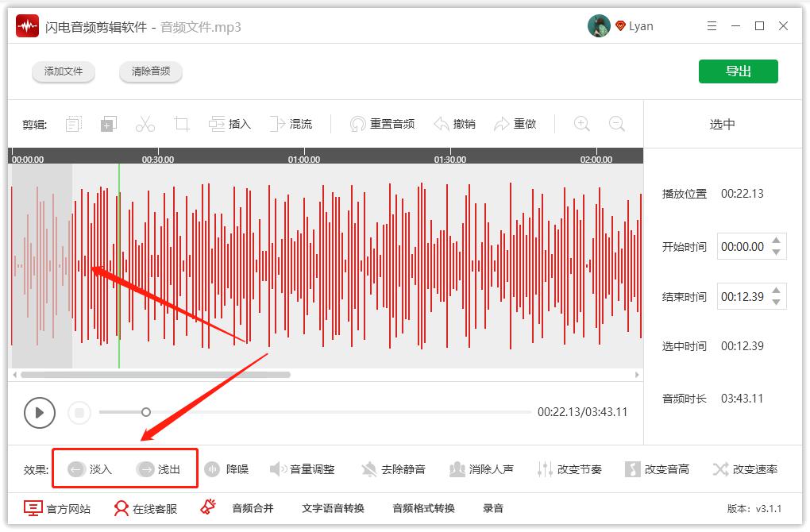The height and width of the screenshot is (532, 810).
Task: Open 音频格式转换 format converter
Action: pyautogui.click(x=423, y=508)
